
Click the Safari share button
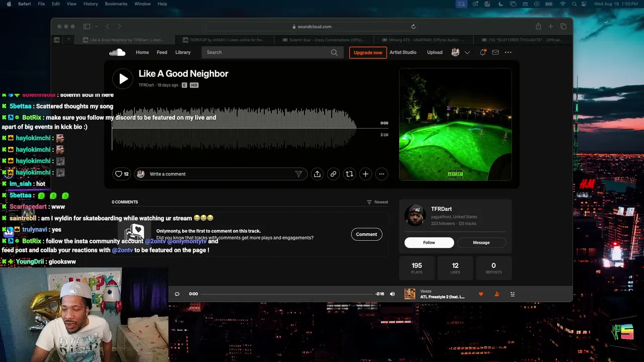[538, 26]
